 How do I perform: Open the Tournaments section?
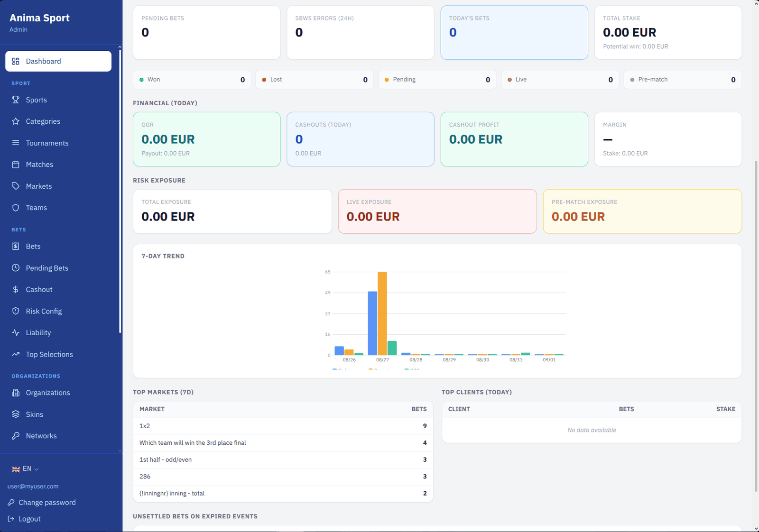coord(58,143)
